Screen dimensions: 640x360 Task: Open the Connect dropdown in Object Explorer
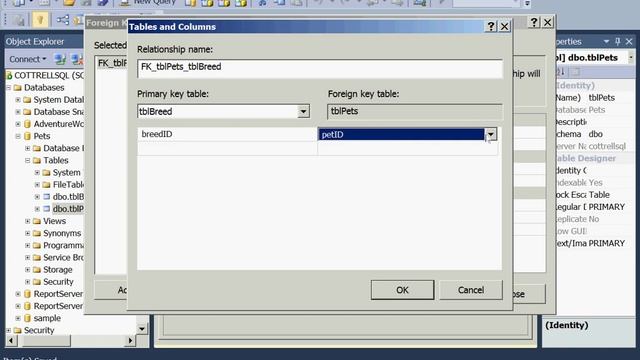tap(28, 59)
